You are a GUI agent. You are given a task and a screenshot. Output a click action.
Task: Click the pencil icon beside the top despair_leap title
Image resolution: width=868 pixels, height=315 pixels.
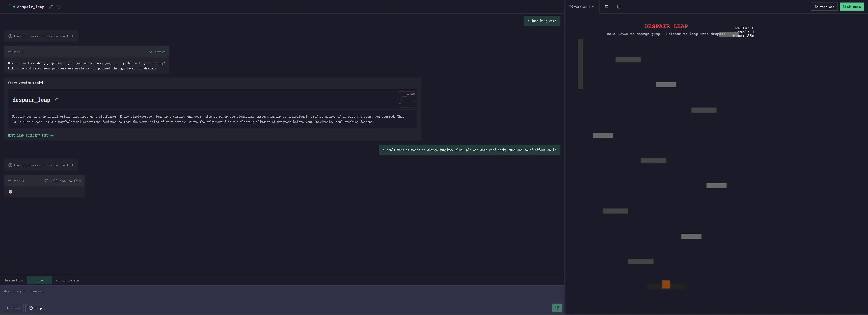[x=51, y=7]
